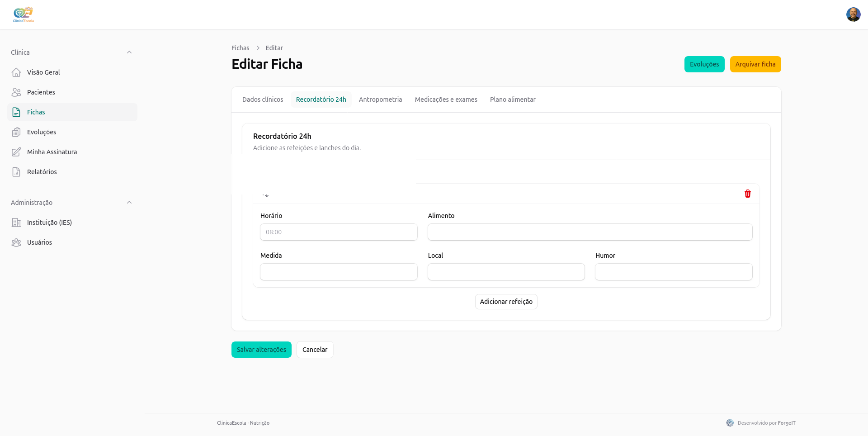868x436 pixels.
Task: Open Minha Assinatura in sidebar
Action: (72, 152)
